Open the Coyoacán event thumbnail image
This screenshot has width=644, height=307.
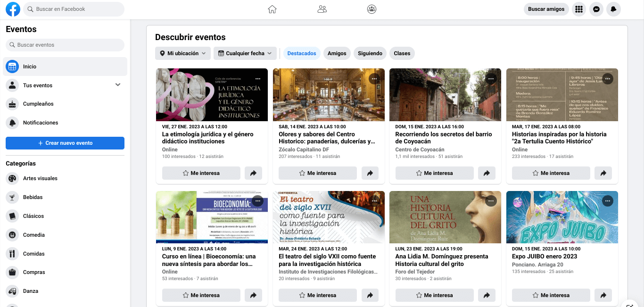pos(445,94)
